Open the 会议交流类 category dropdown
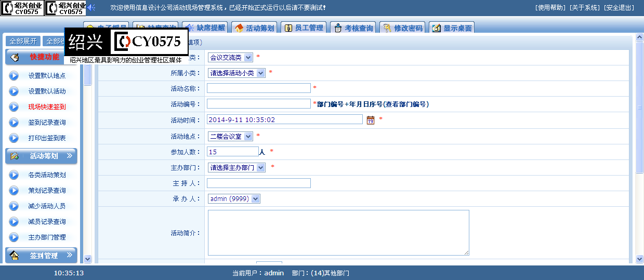 230,57
